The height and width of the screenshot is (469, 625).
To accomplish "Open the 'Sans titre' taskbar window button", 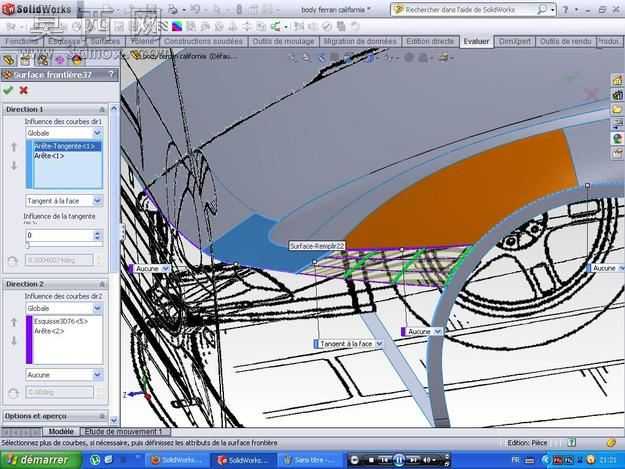I will pos(309,460).
